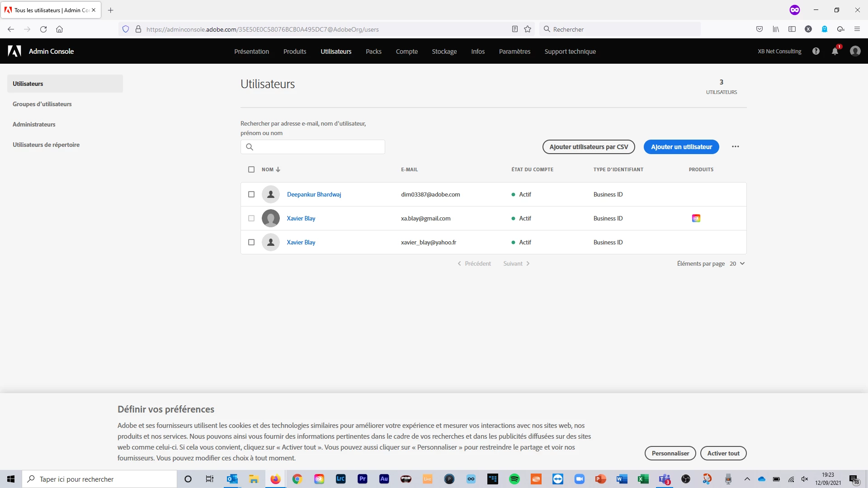
Task: Click Ajouter un utilisateur button
Action: (x=681, y=147)
